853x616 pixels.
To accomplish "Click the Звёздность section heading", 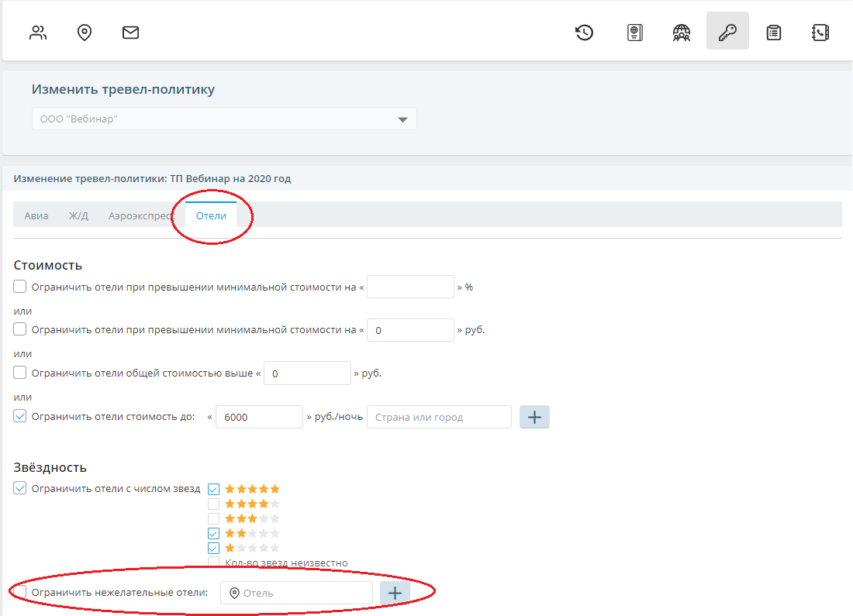I will point(50,467).
